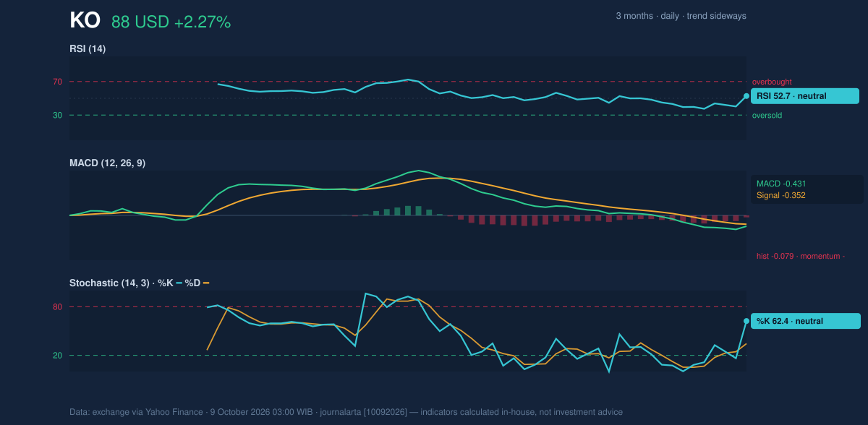Click the KO ticker symbol

pyautogui.click(x=85, y=21)
